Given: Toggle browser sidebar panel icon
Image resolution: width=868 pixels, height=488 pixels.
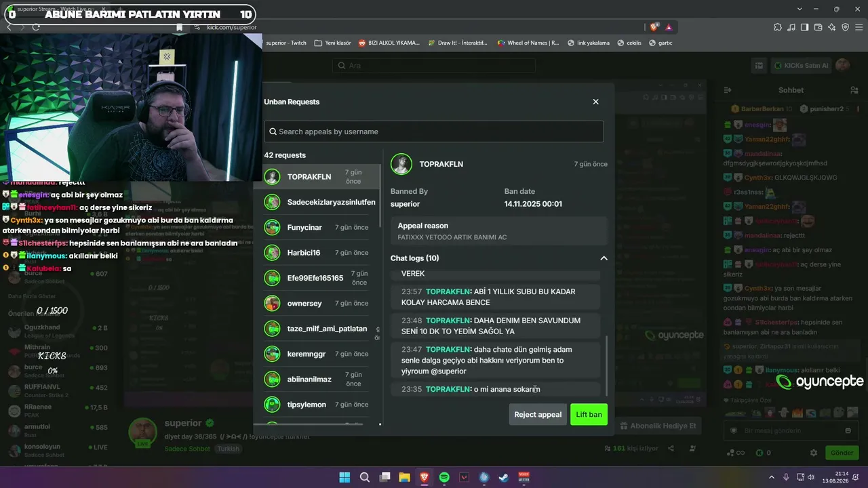Looking at the screenshot, I should 804,27.
